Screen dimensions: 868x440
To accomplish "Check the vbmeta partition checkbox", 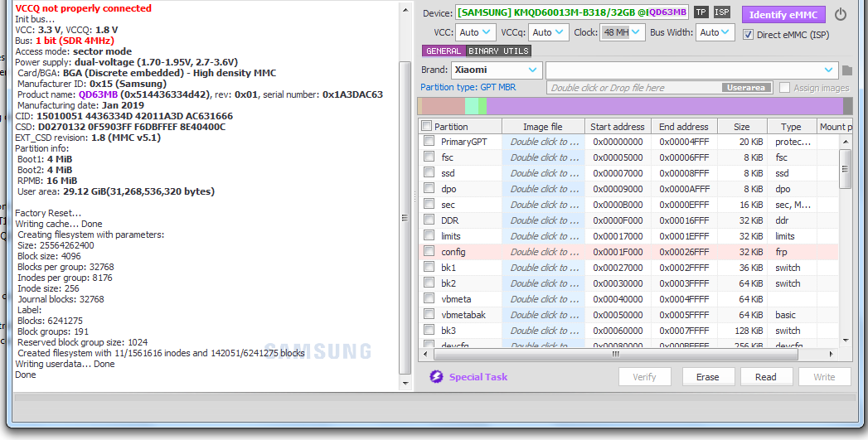I will (429, 298).
